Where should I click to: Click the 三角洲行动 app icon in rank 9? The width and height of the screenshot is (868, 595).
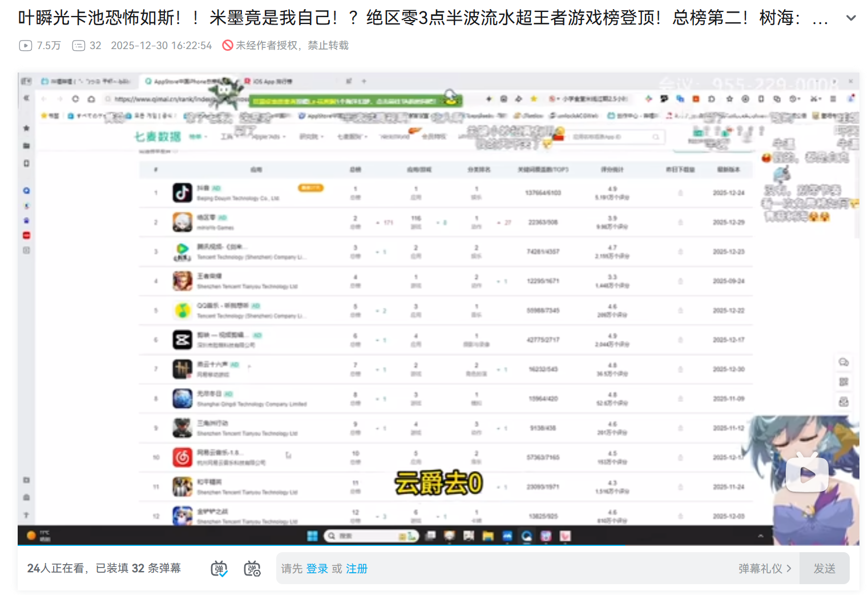183,428
